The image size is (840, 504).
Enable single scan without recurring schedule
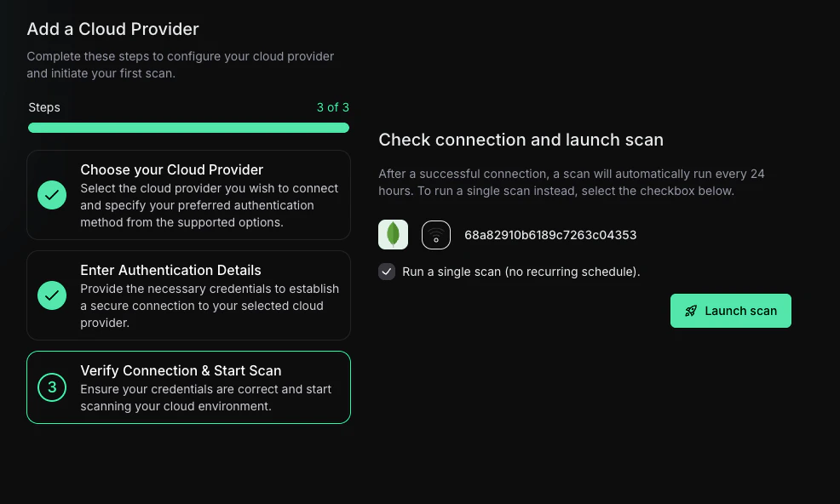tap(387, 272)
